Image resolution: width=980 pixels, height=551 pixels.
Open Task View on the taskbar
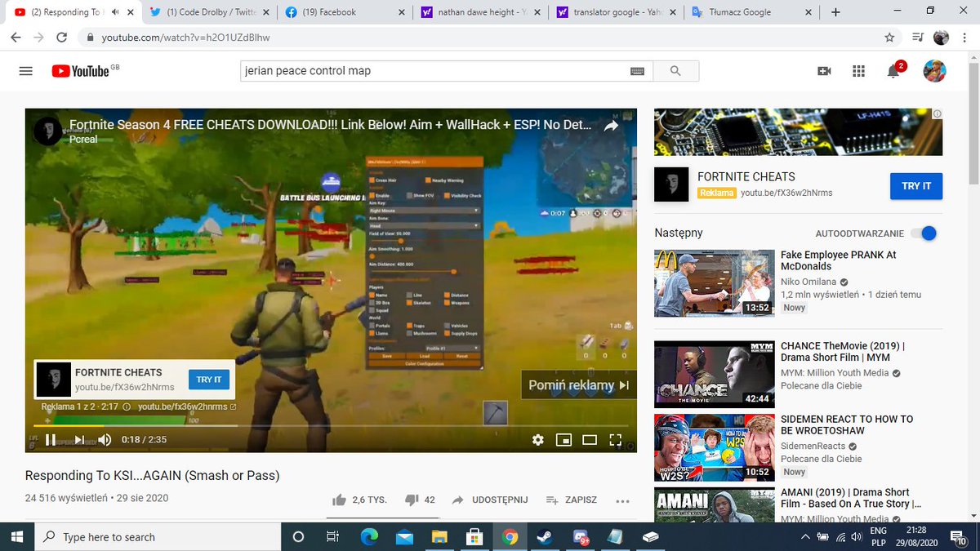point(332,537)
